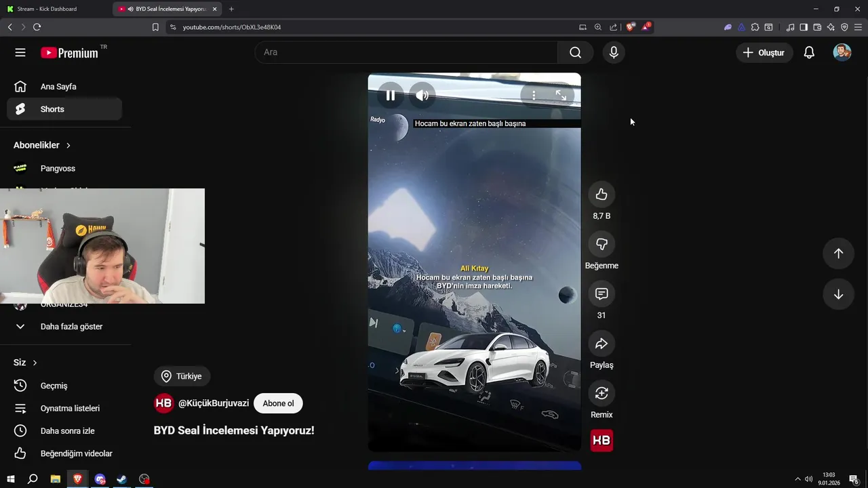
Task: Open the HB sound source thumbnail
Action: (x=601, y=441)
